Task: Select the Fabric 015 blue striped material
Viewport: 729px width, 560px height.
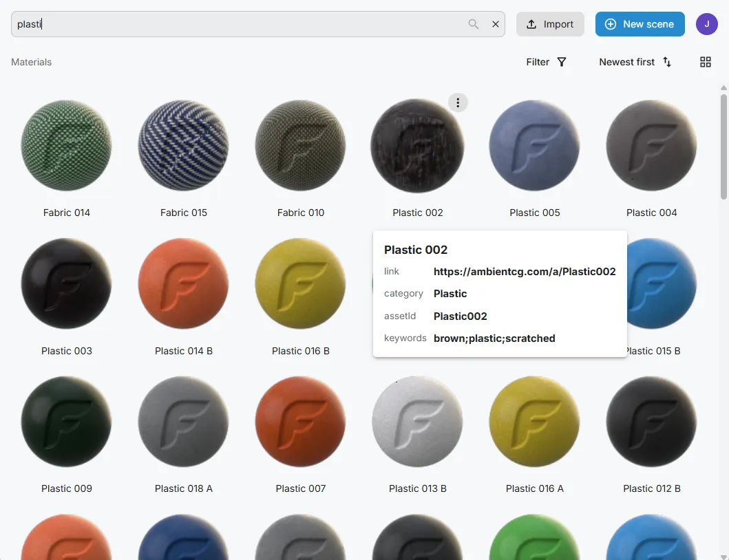Action: pyautogui.click(x=184, y=145)
